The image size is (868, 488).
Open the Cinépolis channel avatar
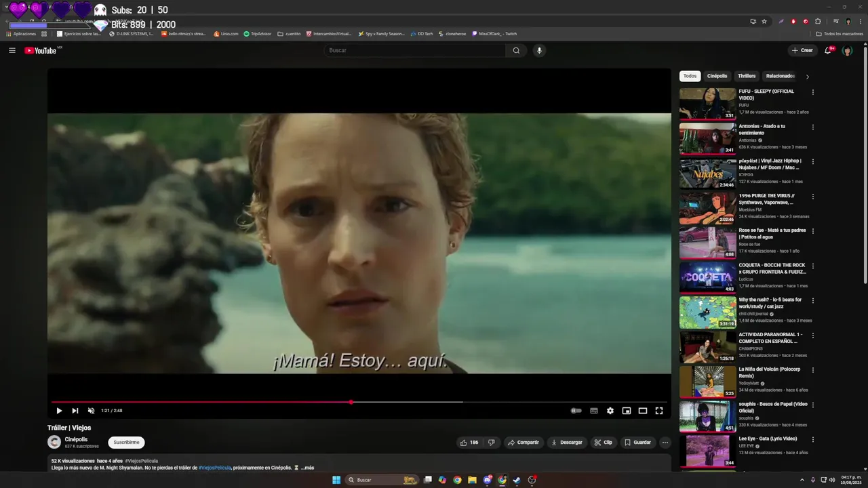pyautogui.click(x=54, y=443)
